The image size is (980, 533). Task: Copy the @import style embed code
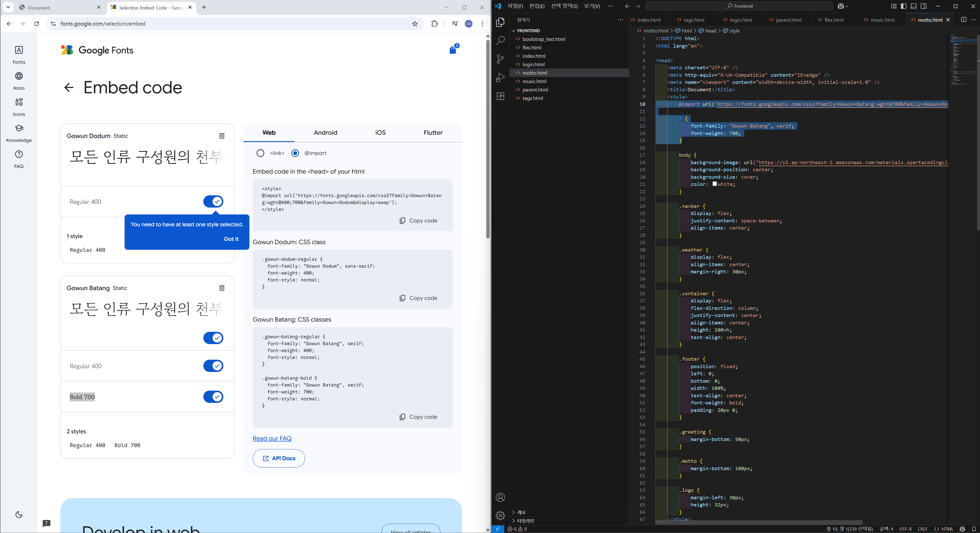pos(418,221)
